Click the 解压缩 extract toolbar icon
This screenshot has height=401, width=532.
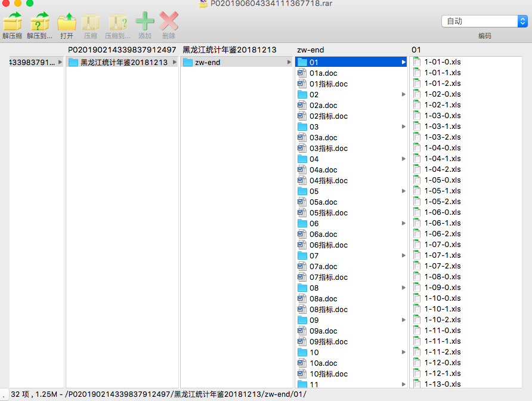13,21
